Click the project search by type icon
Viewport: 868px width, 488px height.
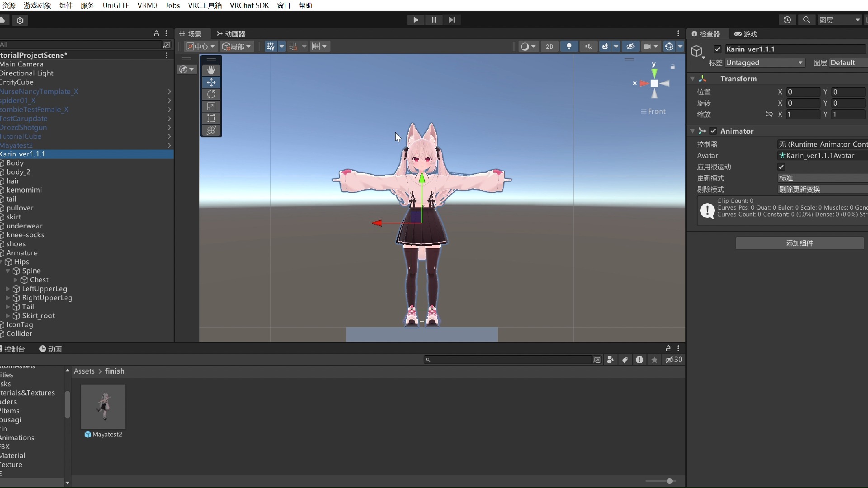610,360
